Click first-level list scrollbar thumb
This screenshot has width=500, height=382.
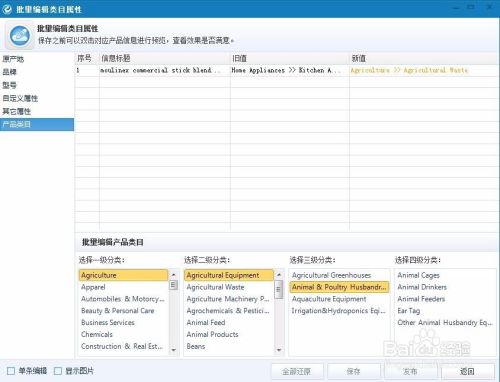click(x=174, y=285)
